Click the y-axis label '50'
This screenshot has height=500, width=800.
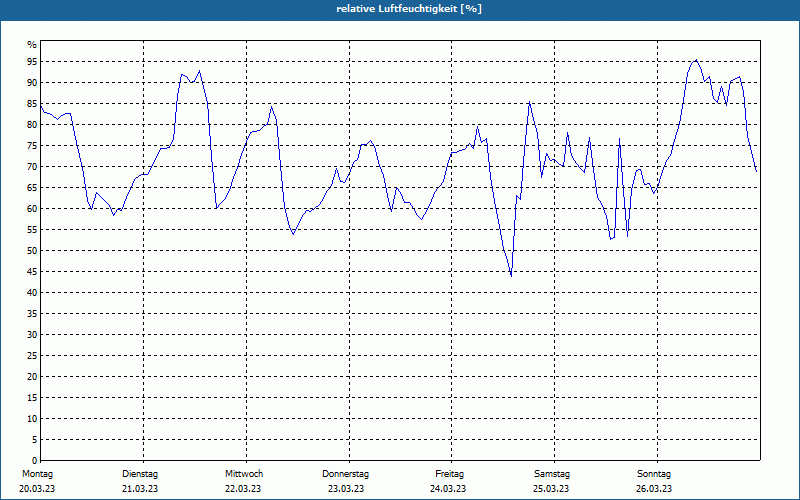tap(32, 251)
